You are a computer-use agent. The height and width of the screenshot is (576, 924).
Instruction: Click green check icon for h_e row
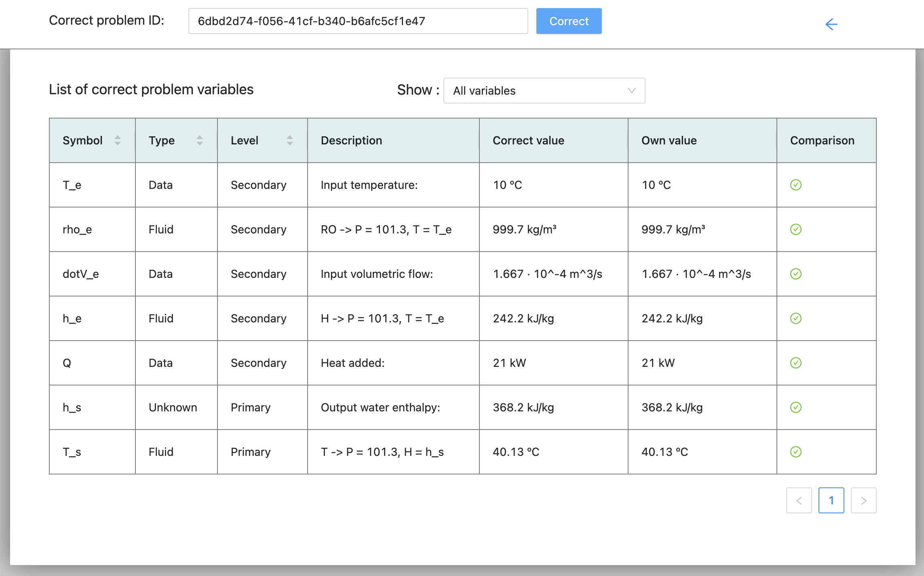796,318
